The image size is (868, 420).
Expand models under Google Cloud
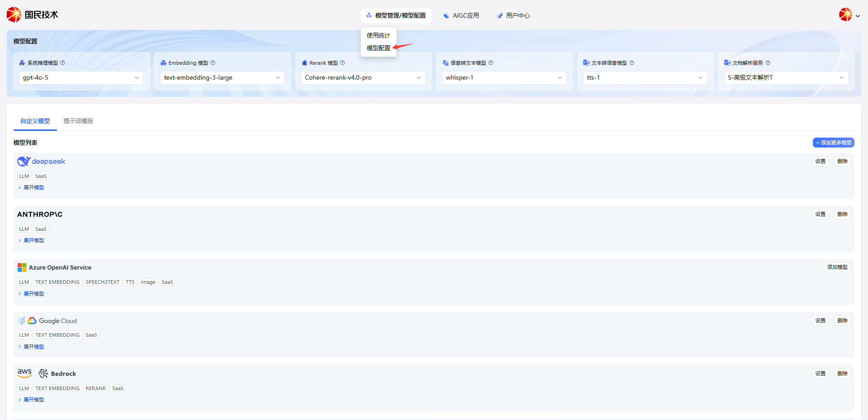(x=31, y=347)
